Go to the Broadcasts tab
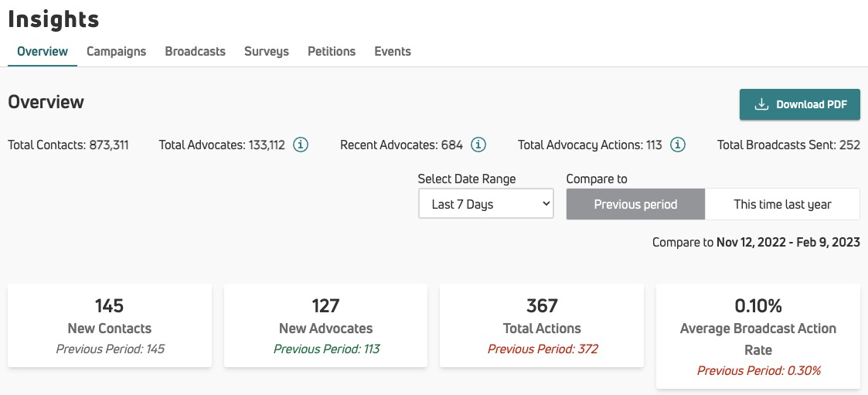 (x=196, y=52)
